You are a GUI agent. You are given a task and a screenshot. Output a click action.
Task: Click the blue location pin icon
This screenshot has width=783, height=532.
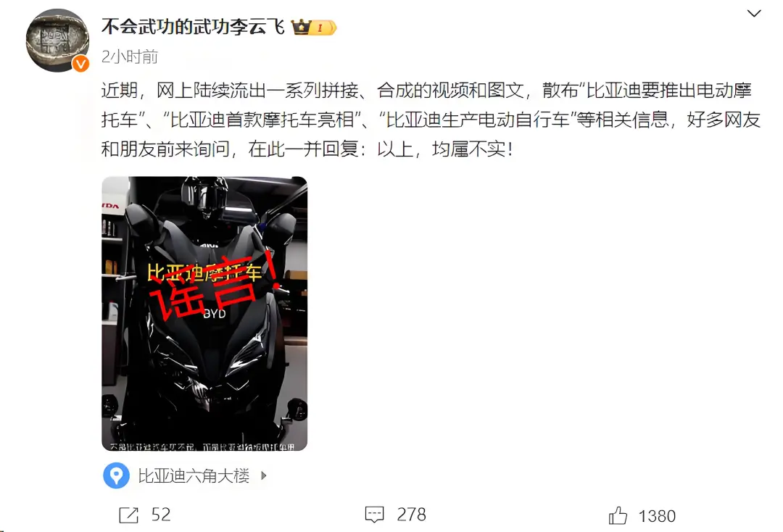pyautogui.click(x=116, y=475)
